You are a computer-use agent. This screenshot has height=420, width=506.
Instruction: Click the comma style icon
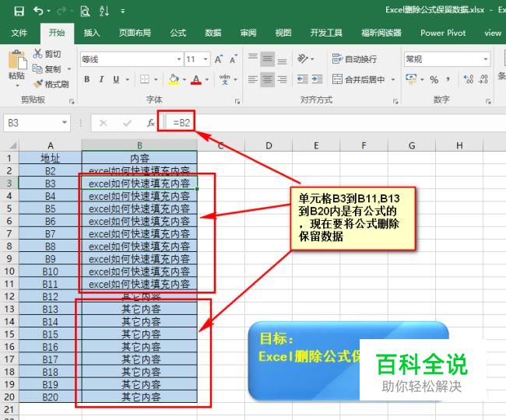click(448, 79)
